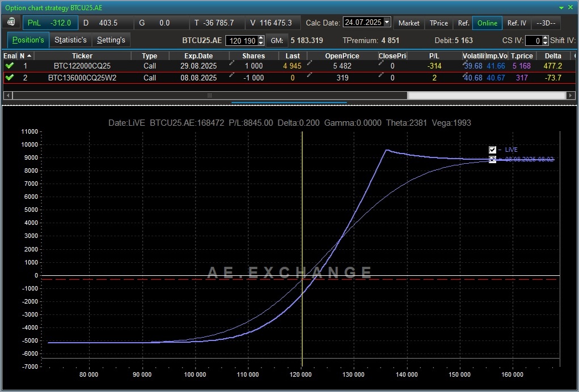The image size is (579, 392).
Task: Click expiry date cell 29.08.2025
Action: [198, 66]
